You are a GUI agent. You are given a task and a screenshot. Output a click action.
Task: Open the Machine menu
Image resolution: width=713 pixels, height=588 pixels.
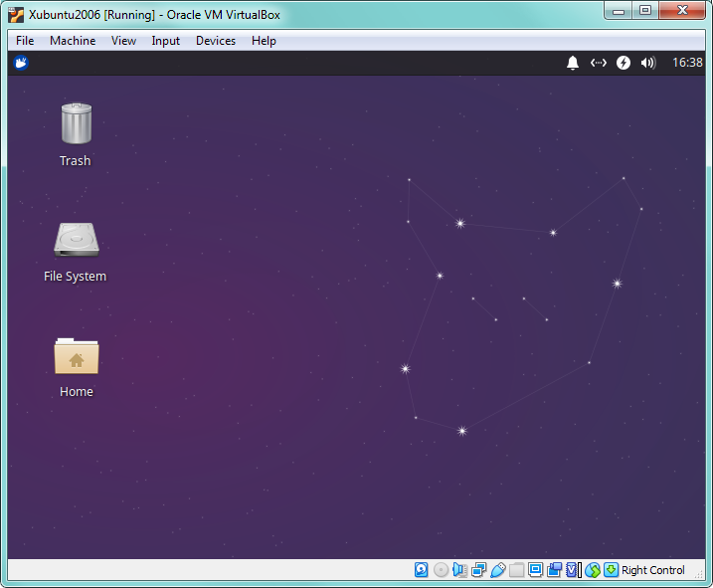pos(73,41)
